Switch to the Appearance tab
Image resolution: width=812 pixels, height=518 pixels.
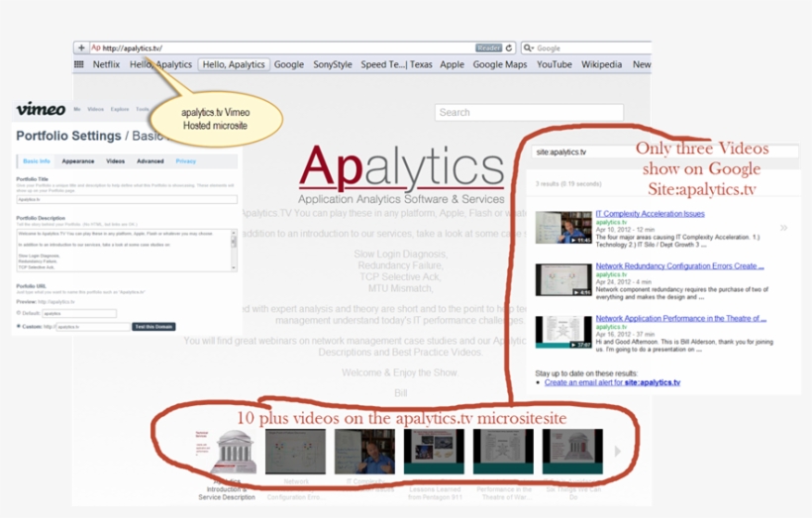point(78,161)
